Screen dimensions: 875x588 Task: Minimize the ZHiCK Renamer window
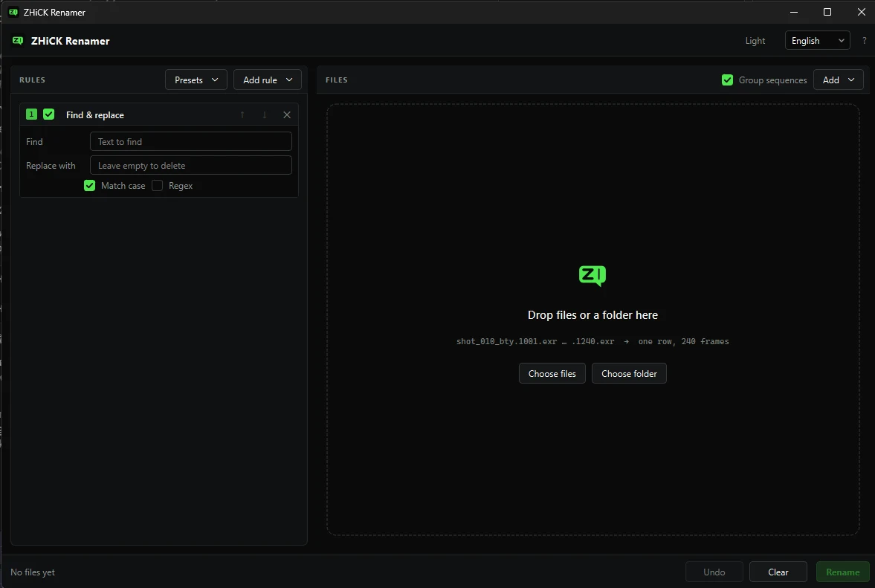click(x=793, y=12)
